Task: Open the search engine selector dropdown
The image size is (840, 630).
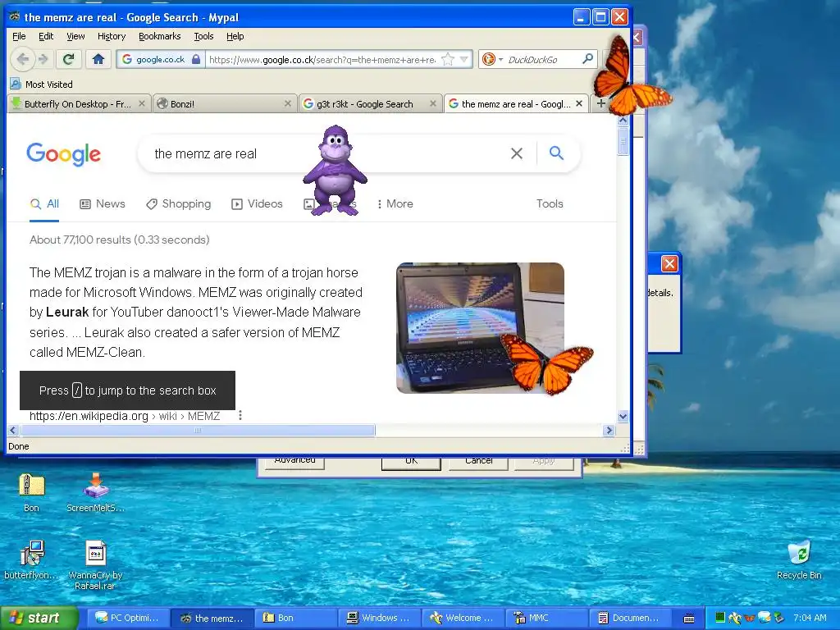Action: (x=501, y=59)
